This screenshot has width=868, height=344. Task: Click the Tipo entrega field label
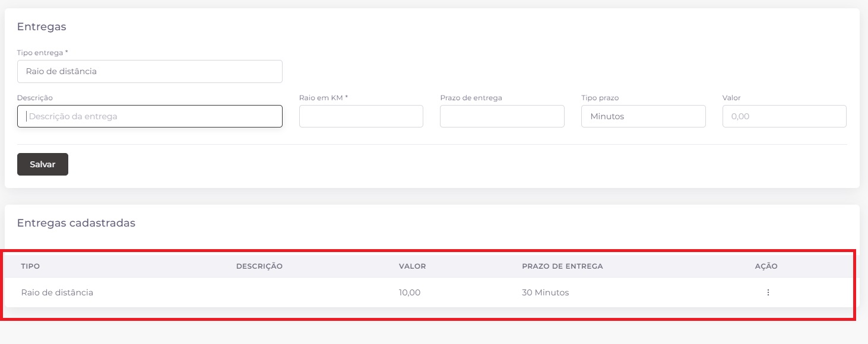42,53
